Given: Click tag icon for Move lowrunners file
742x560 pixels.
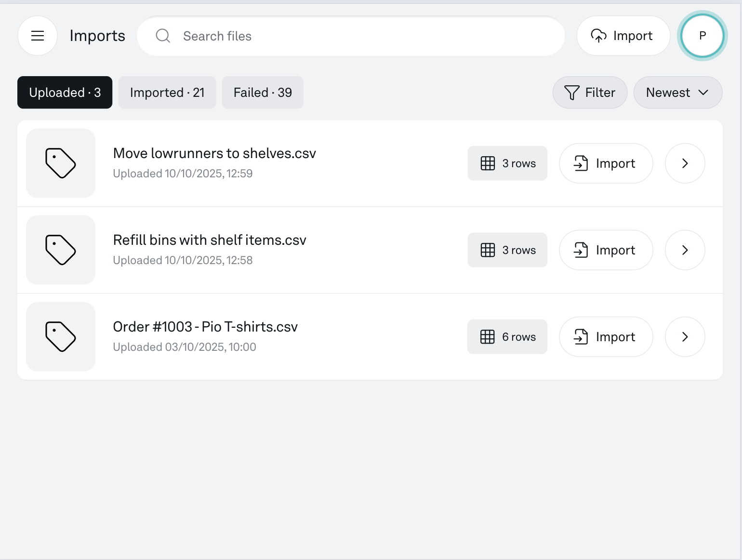Looking at the screenshot, I should tap(61, 163).
